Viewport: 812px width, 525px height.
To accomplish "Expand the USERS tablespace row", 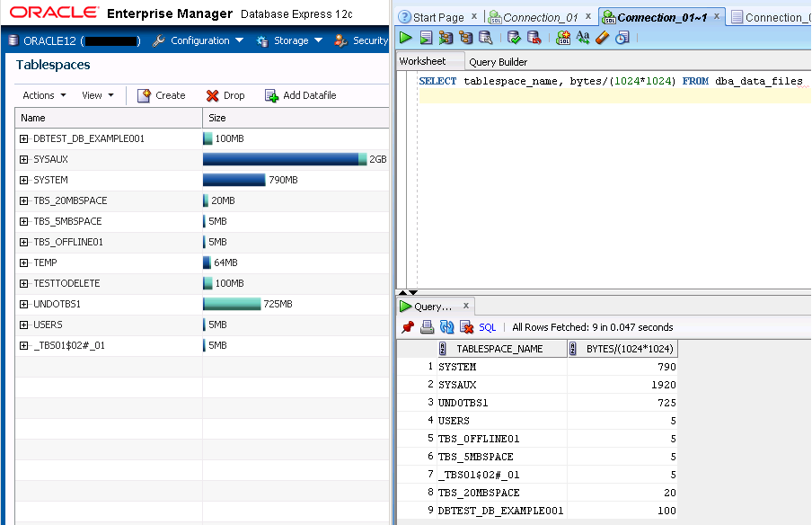I will [24, 325].
